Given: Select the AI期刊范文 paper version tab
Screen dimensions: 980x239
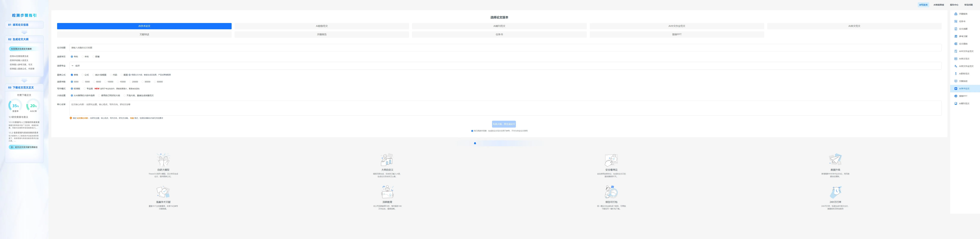Looking at the screenshot, I should (x=499, y=26).
